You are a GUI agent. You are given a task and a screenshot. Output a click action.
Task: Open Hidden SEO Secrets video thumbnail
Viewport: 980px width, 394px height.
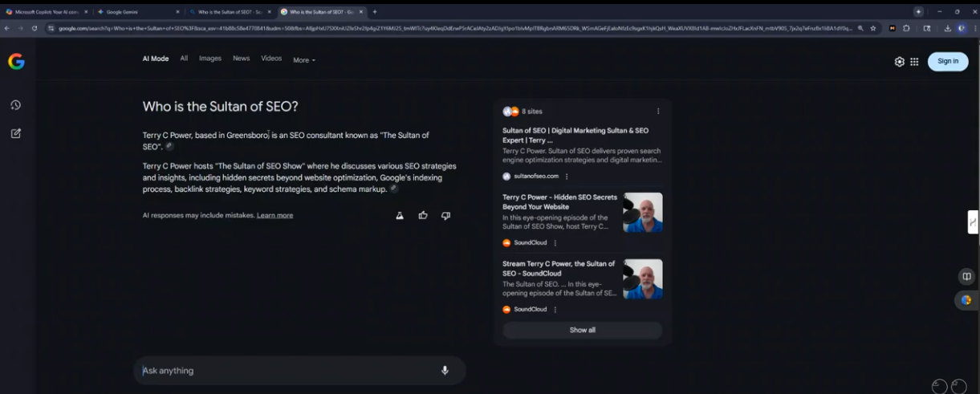[x=643, y=213]
